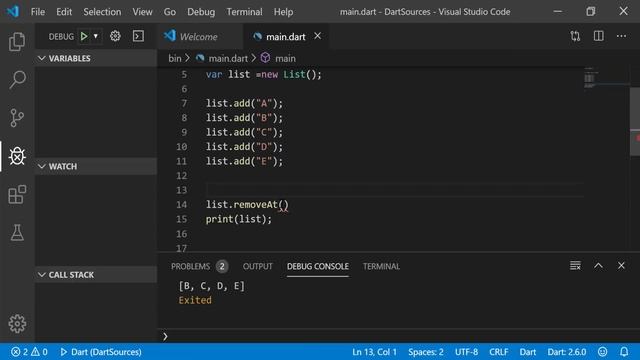This screenshot has width=640, height=360.
Task: Click Dart: 2.6.0 SDK version
Action: (567, 352)
